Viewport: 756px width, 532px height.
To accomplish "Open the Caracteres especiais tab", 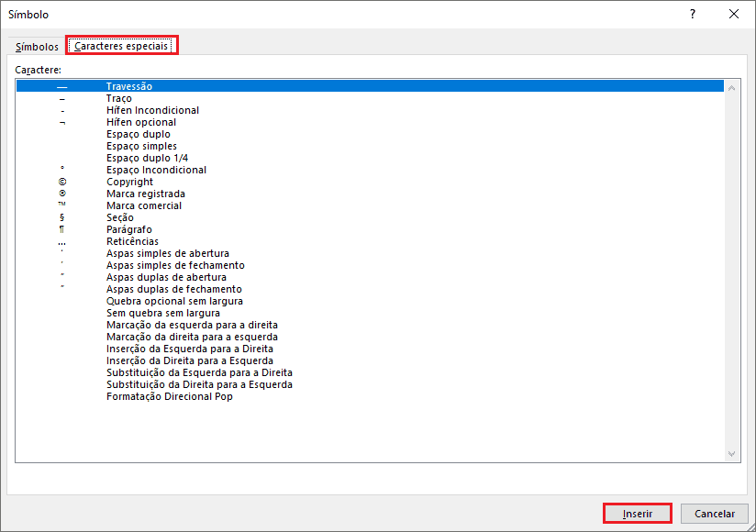I will click(121, 46).
